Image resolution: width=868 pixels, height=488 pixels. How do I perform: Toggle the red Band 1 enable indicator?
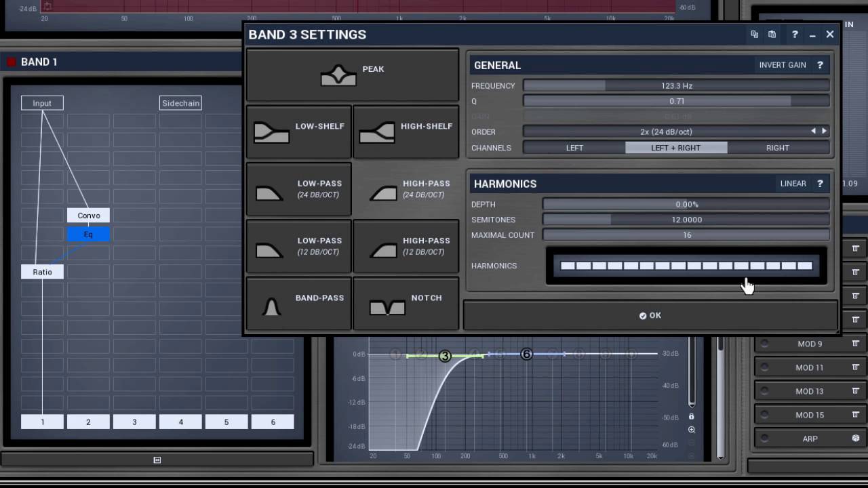coord(12,62)
